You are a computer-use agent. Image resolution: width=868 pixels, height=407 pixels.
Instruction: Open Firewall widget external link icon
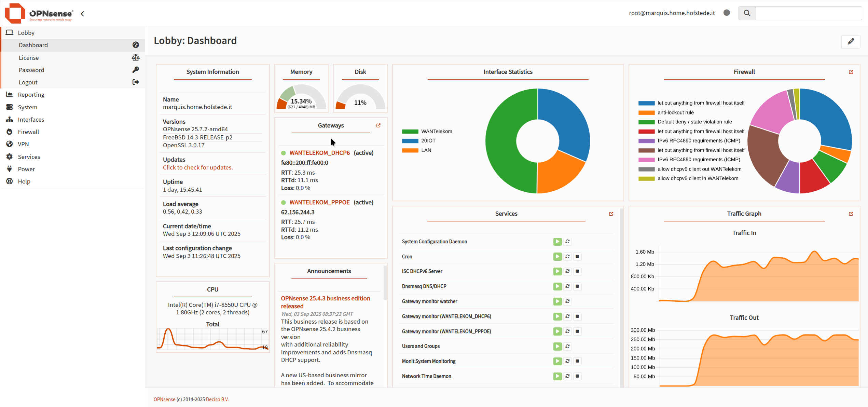tap(851, 72)
